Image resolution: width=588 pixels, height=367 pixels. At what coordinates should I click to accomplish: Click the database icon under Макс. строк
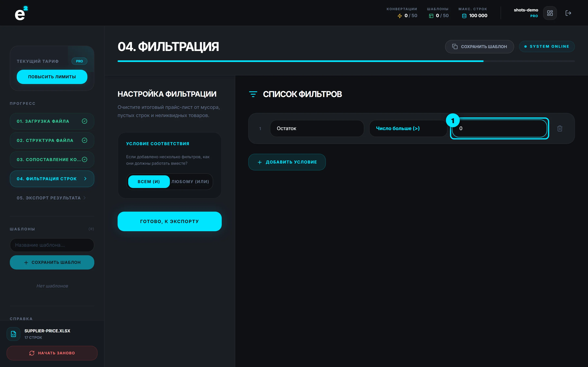click(464, 16)
